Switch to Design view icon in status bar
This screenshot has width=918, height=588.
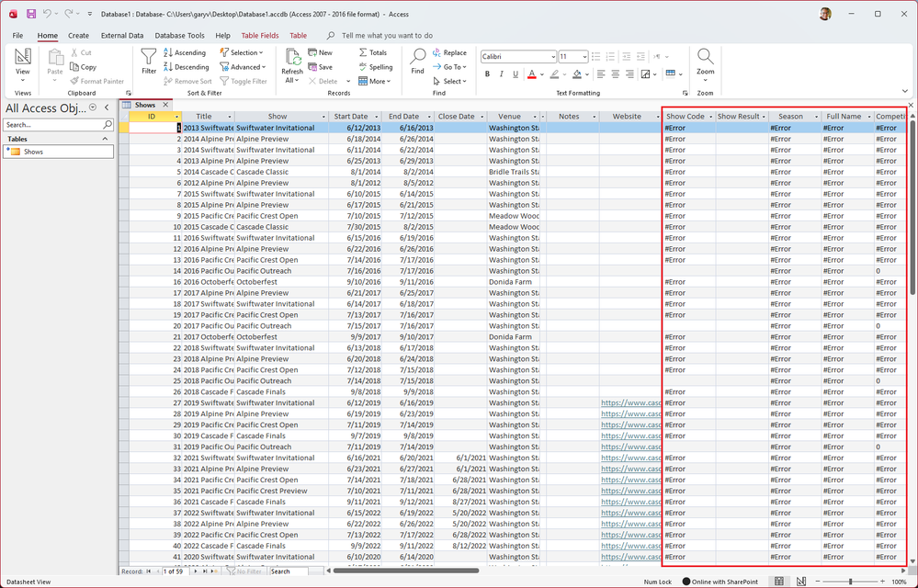801,582
